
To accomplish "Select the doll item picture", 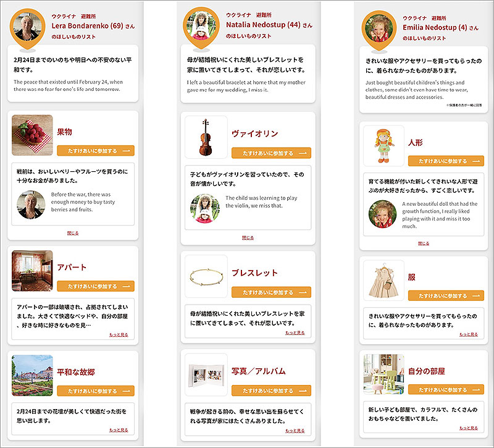I will pyautogui.click(x=383, y=146).
